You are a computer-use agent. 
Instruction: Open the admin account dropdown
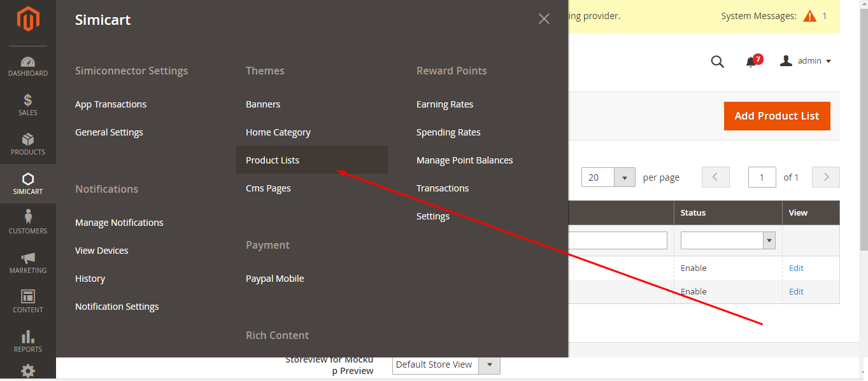point(806,61)
